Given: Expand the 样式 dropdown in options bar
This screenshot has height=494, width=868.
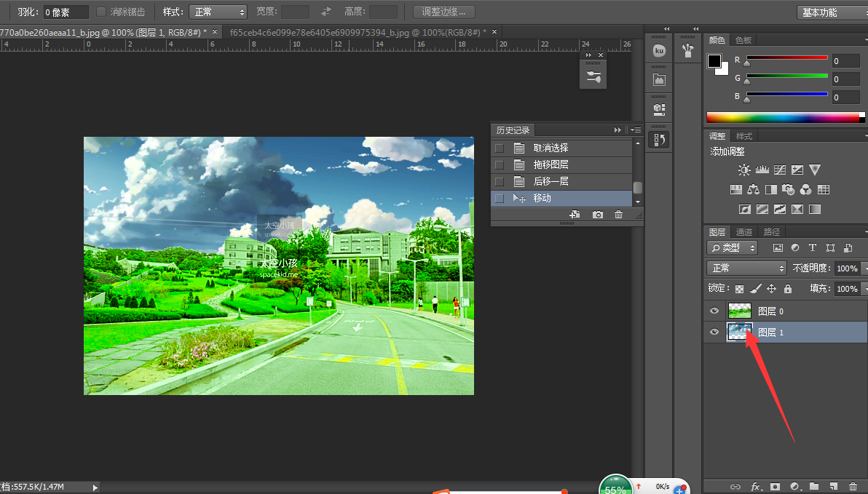Looking at the screenshot, I should (x=218, y=12).
